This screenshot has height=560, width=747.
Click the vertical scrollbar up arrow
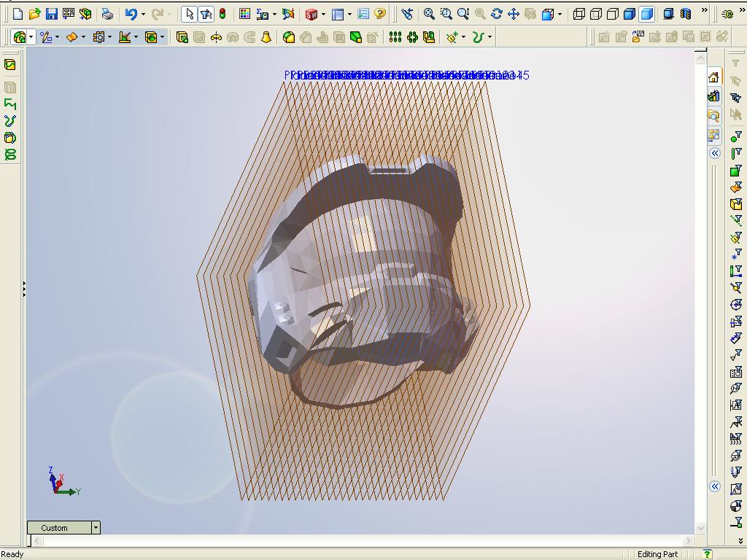coord(700,58)
